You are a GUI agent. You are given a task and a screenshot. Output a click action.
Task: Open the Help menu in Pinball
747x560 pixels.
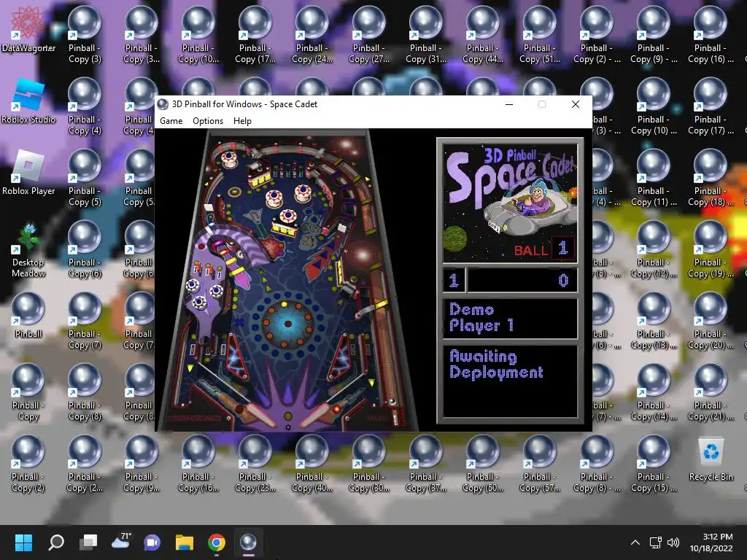[x=242, y=121]
